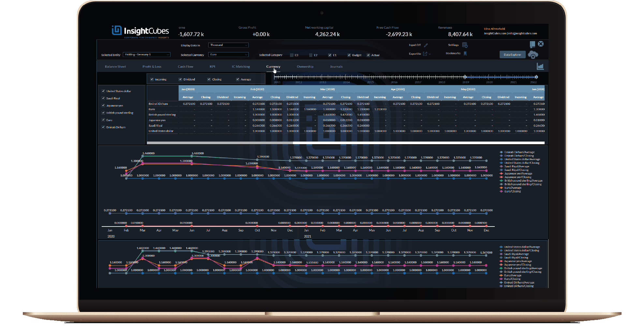Click the Net working capital value

pos(327,34)
